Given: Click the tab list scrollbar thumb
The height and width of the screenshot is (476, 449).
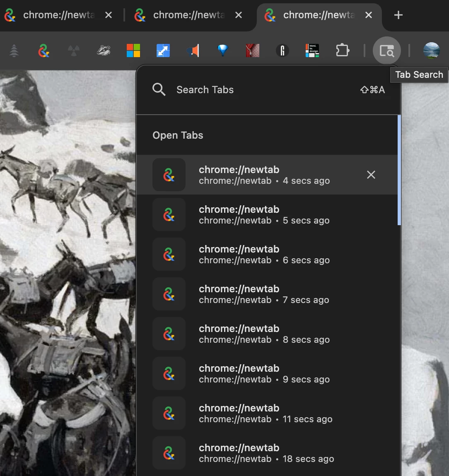Looking at the screenshot, I should pos(399,170).
